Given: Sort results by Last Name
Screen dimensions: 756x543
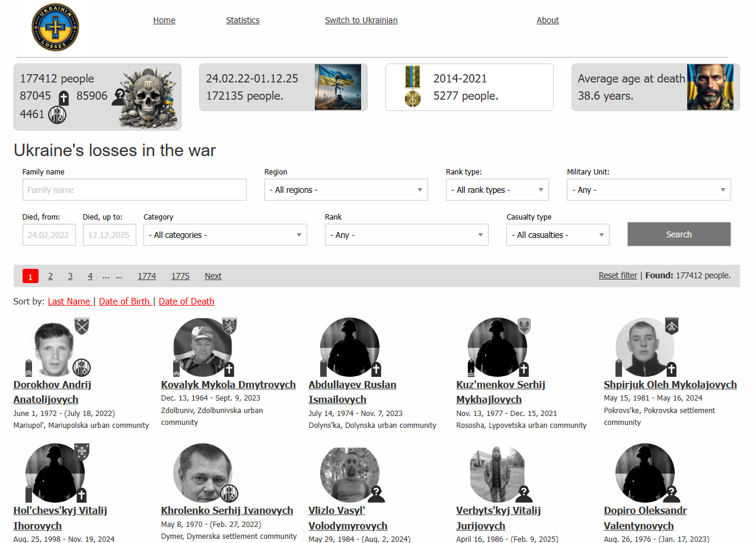Looking at the screenshot, I should [x=69, y=301].
